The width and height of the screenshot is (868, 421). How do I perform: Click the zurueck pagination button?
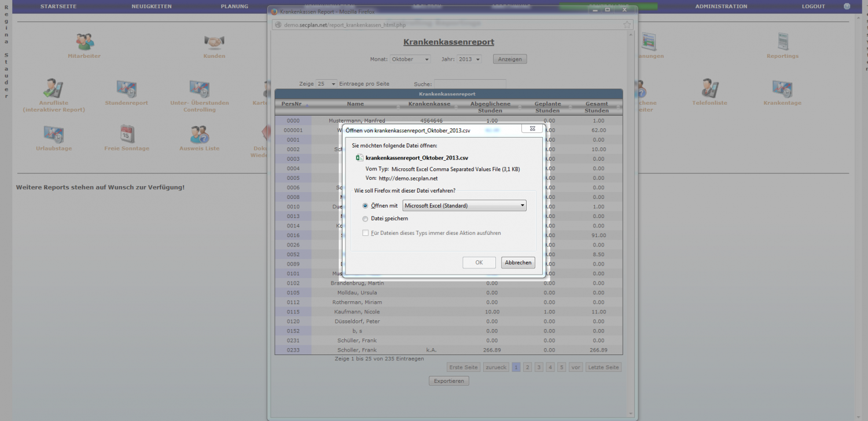[496, 367]
